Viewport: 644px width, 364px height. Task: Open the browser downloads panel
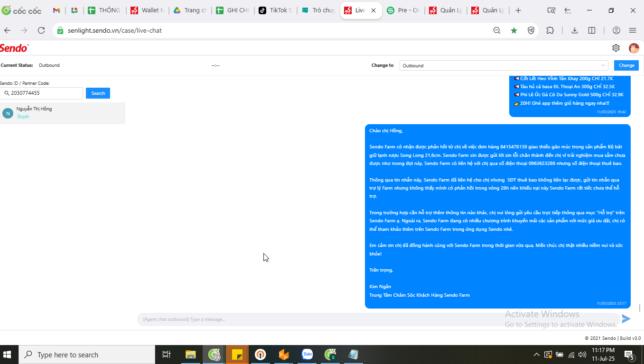575,30
